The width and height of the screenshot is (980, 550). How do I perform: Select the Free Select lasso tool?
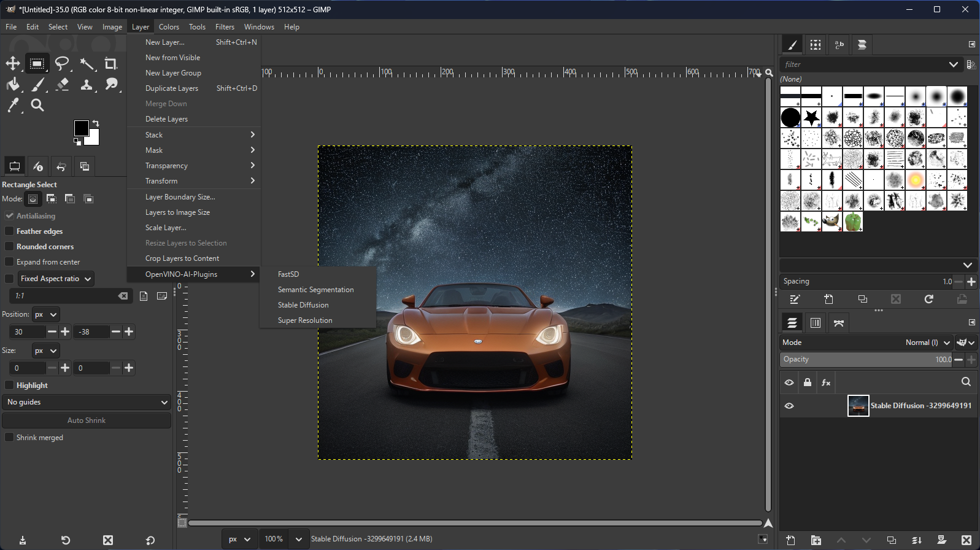click(x=62, y=63)
